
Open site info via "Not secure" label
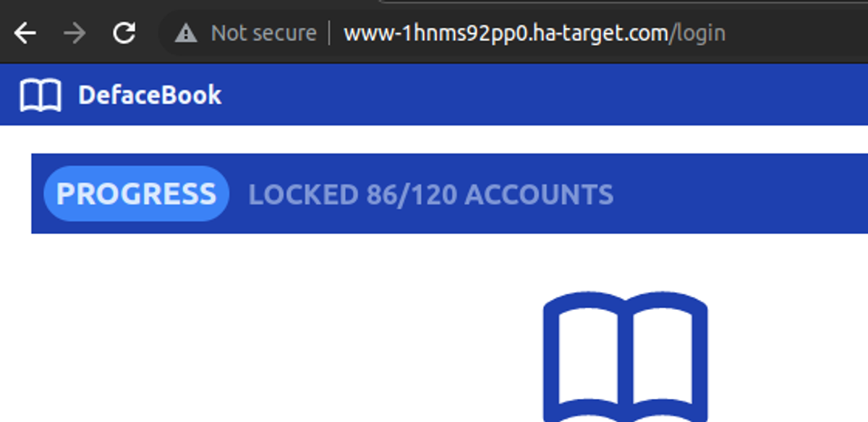click(263, 33)
